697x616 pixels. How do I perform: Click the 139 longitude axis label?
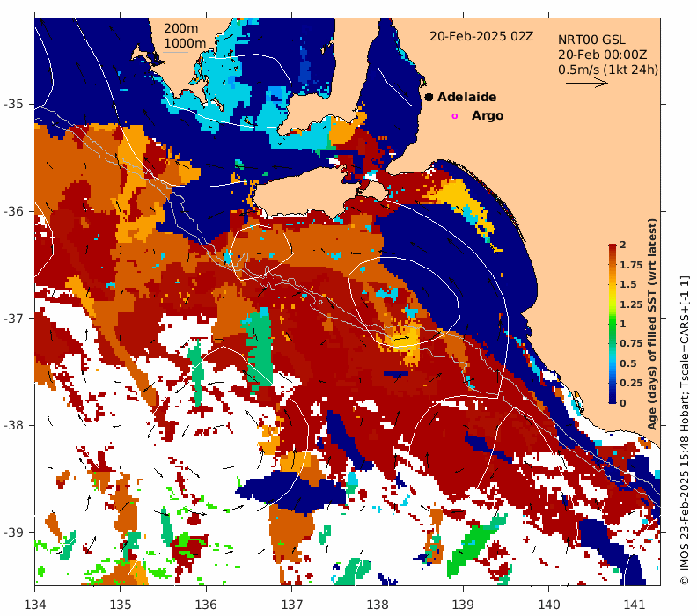click(463, 605)
